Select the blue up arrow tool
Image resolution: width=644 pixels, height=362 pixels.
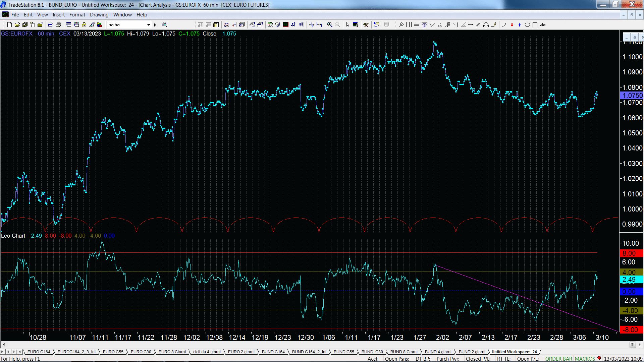coord(520,25)
